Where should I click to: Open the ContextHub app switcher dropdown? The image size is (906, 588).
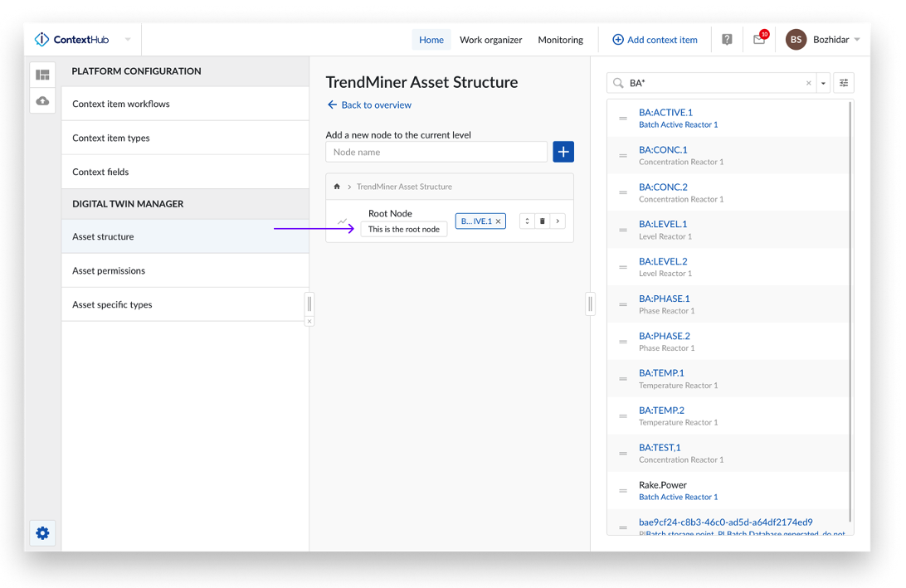[128, 40]
